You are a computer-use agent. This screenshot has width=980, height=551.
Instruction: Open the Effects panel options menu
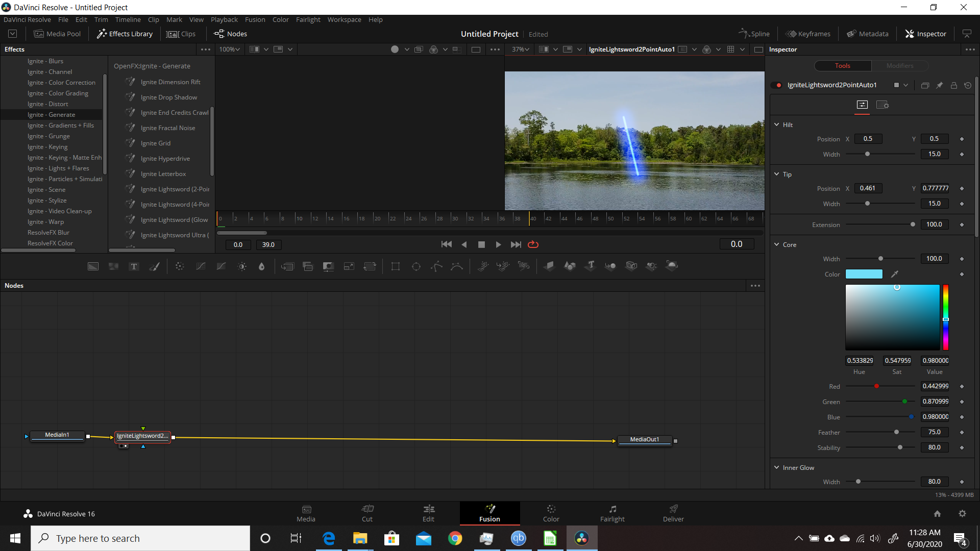206,49
